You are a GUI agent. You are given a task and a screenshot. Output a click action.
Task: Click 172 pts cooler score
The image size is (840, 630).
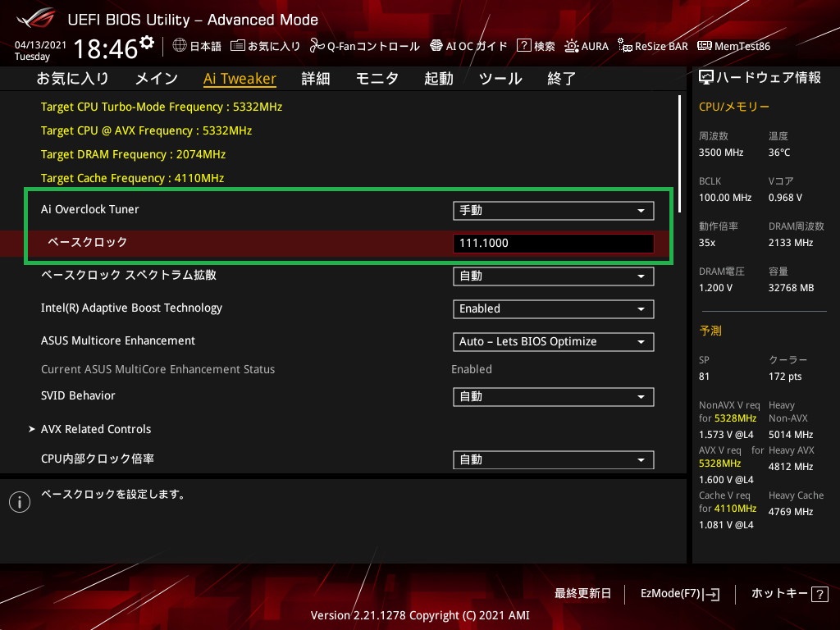785,376
